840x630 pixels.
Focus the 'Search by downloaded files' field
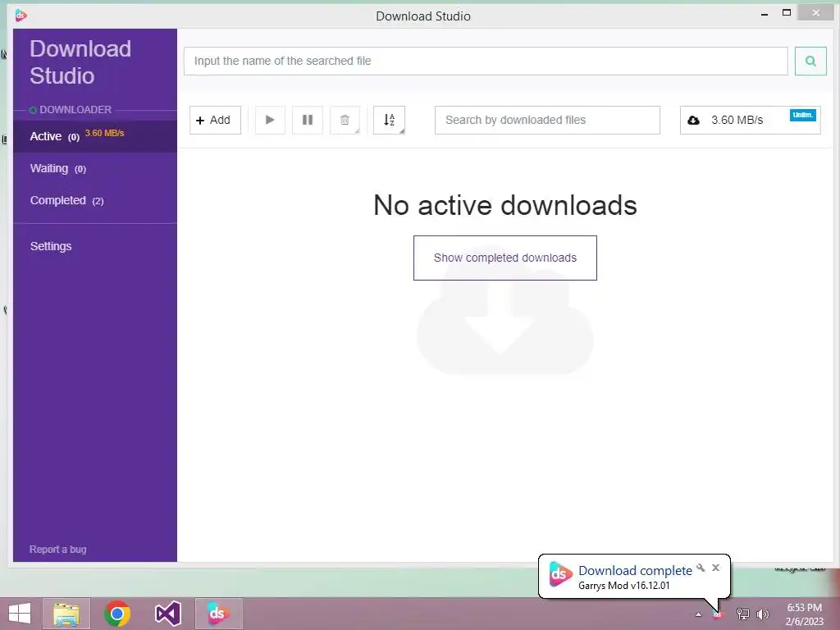point(547,120)
